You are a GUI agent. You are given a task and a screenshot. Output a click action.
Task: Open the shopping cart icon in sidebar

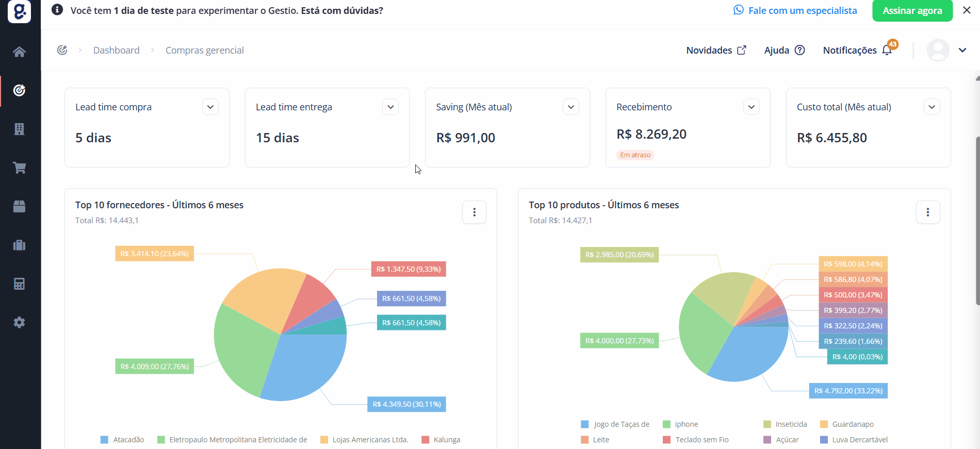19,168
